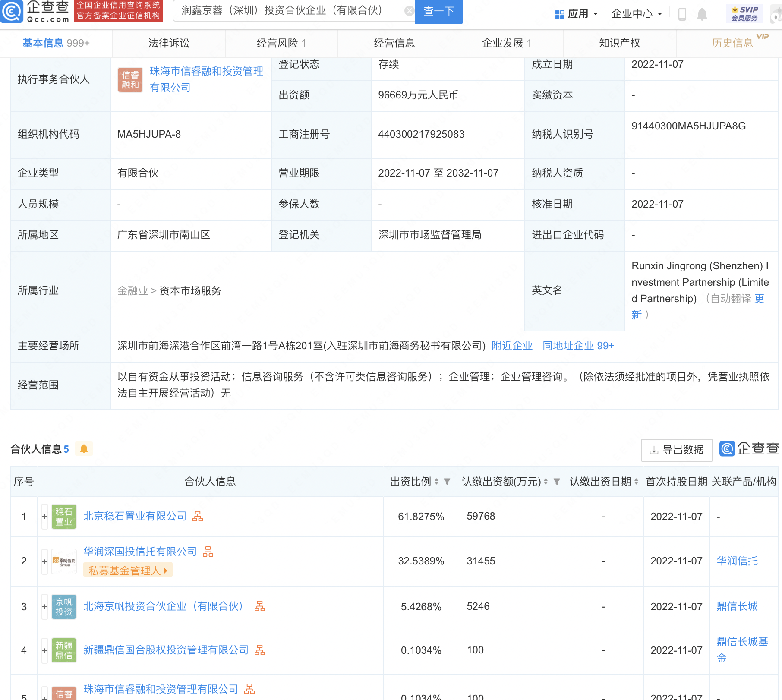Switch to the 经营风险 tab
Screen dimensions: 782x700
(281, 43)
